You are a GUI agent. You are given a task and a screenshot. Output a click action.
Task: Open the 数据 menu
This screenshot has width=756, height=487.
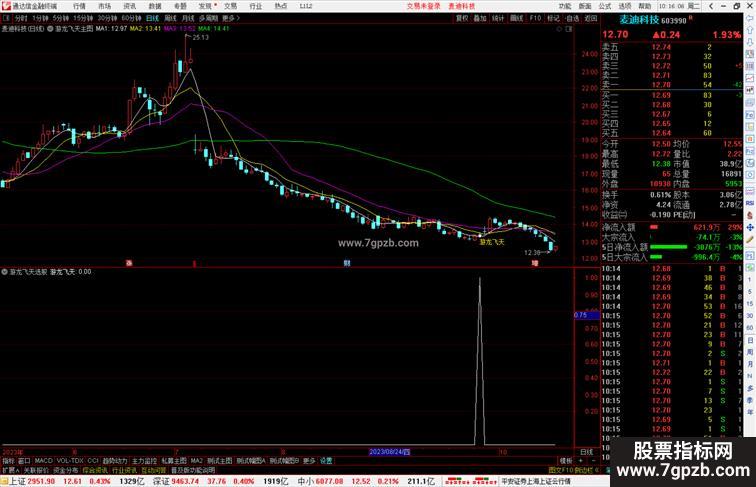coord(155,6)
